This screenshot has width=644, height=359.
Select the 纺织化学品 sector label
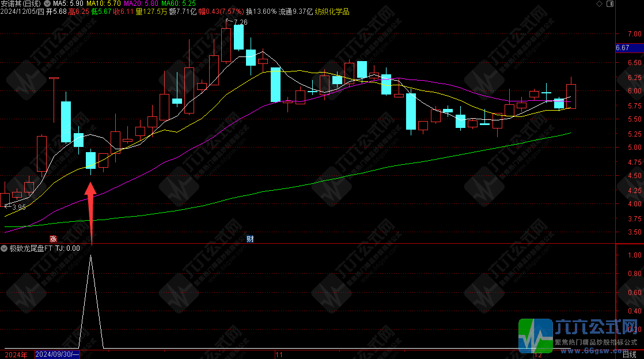(x=332, y=12)
